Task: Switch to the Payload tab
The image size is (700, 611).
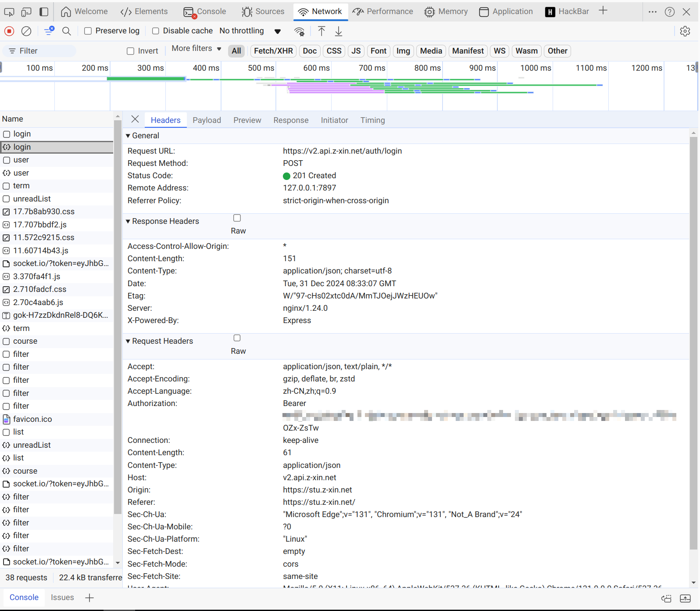Action: [x=207, y=120]
